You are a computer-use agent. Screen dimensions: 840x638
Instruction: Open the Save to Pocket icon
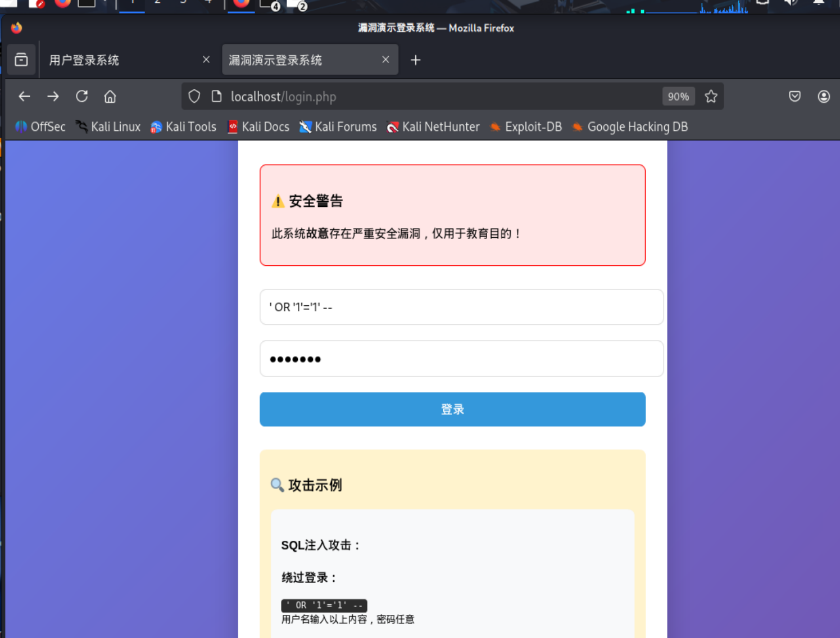pos(794,97)
